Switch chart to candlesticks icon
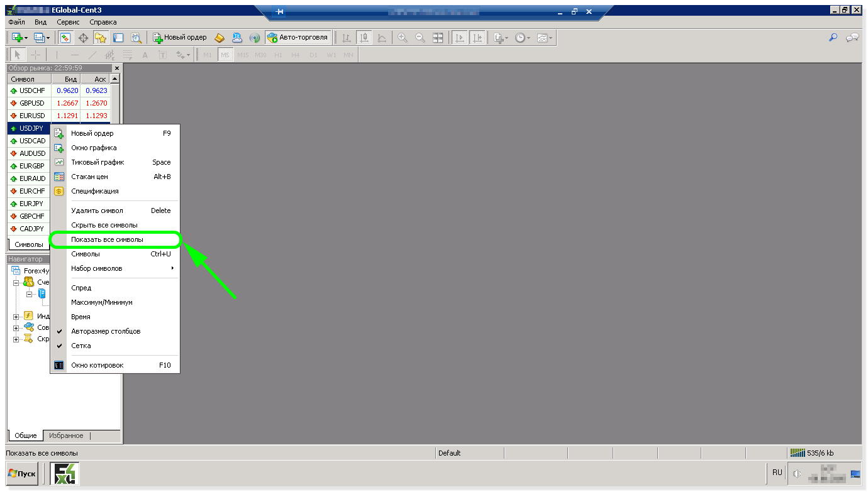Screen dimensions: 868x492 coord(364,38)
